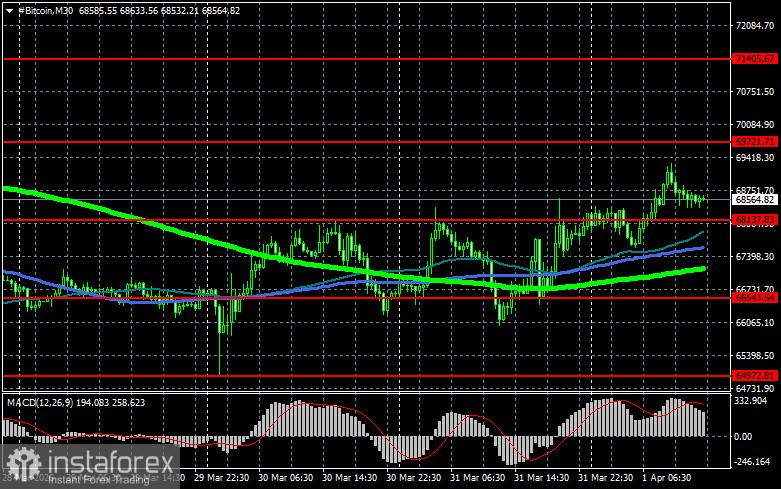Select the #Bitcoin,M30 chart title text
Image resolution: width=781 pixels, height=489 pixels.
tap(45, 10)
